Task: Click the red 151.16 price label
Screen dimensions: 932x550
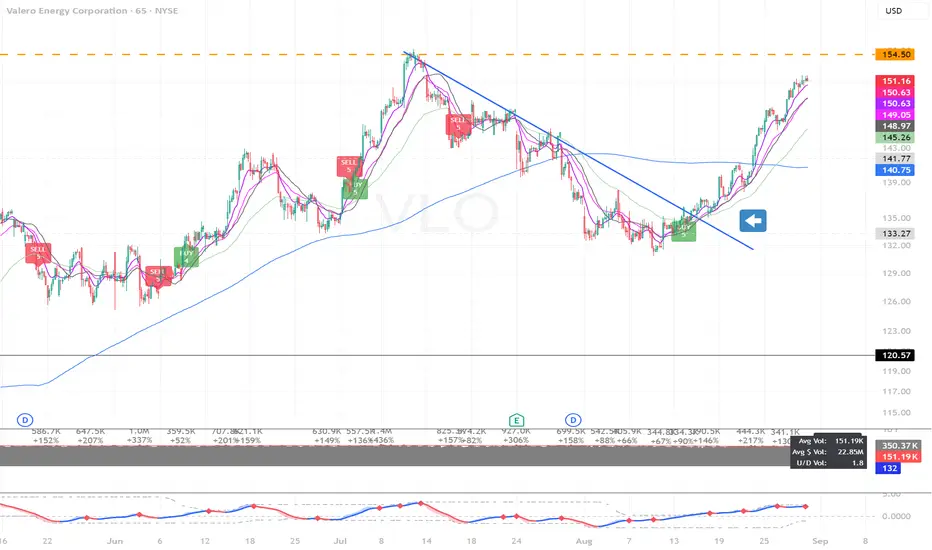Action: tap(896, 81)
